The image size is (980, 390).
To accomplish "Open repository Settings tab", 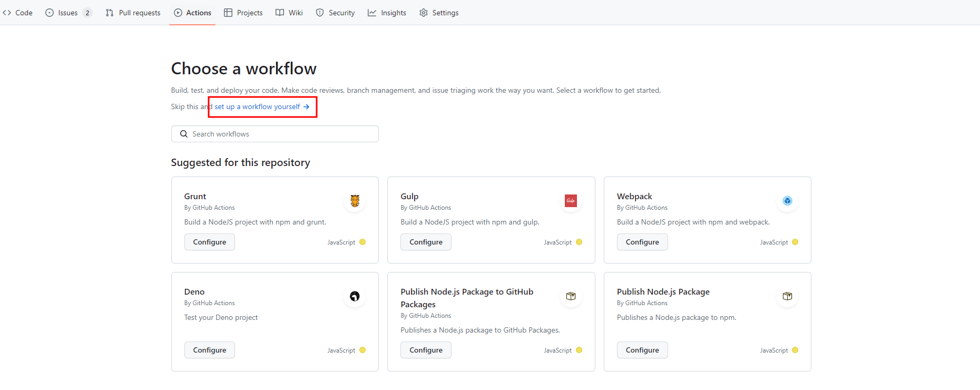I will tap(439, 13).
